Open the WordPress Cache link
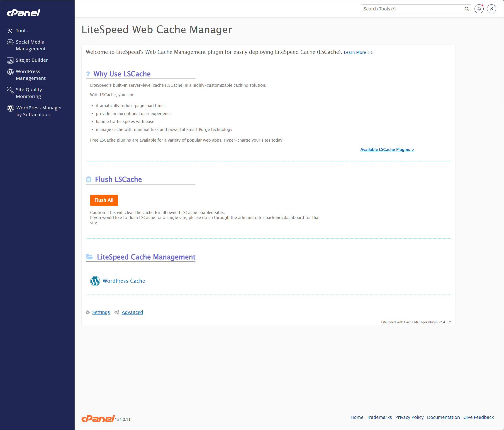 point(124,281)
